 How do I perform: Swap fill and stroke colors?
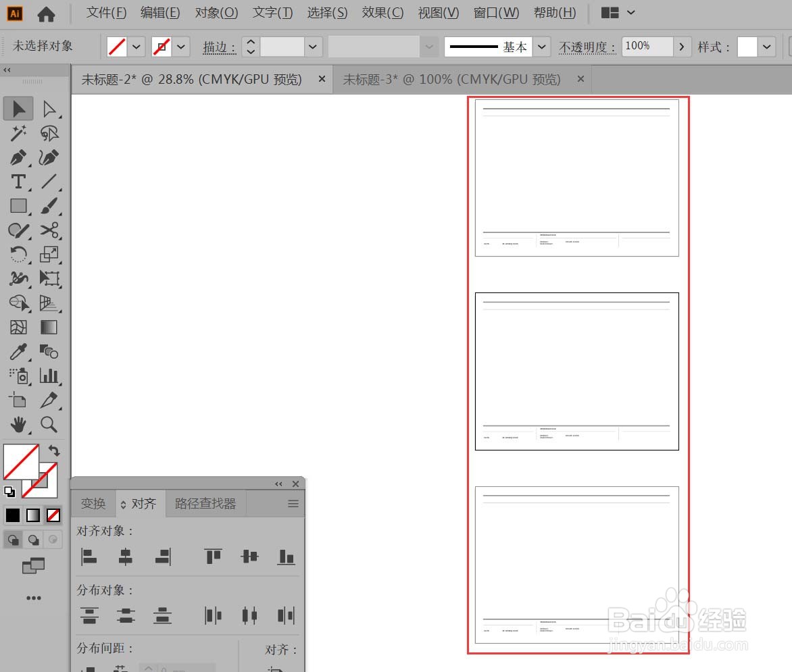(x=54, y=450)
